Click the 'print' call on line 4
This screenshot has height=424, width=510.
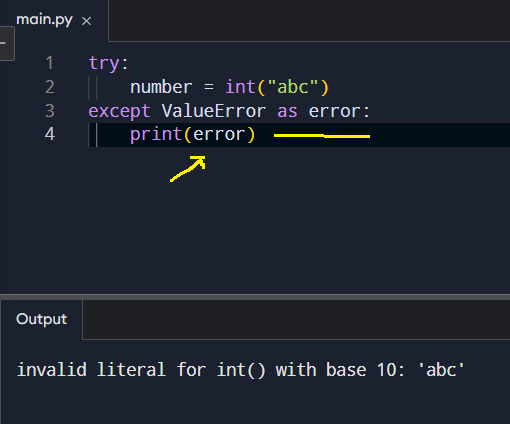point(156,135)
